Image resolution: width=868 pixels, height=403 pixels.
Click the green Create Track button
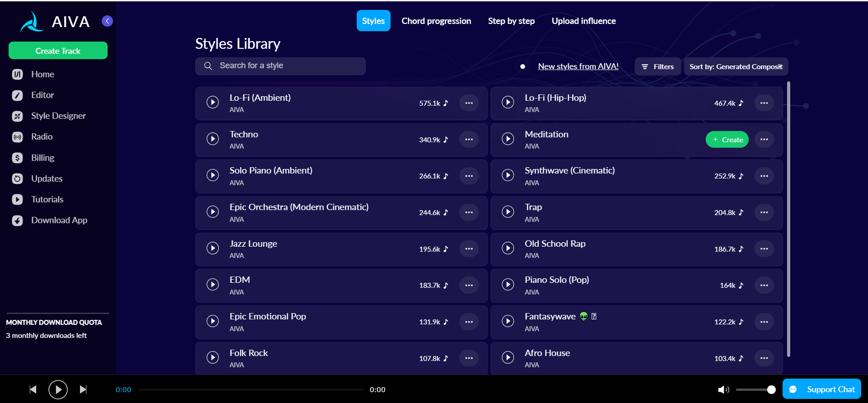(x=58, y=51)
